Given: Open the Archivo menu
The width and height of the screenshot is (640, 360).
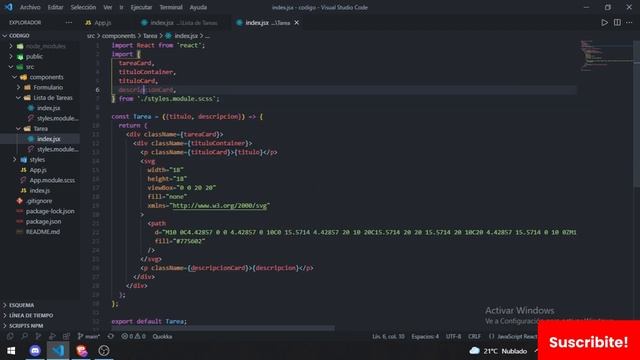Looking at the screenshot, I should tap(30, 7).
